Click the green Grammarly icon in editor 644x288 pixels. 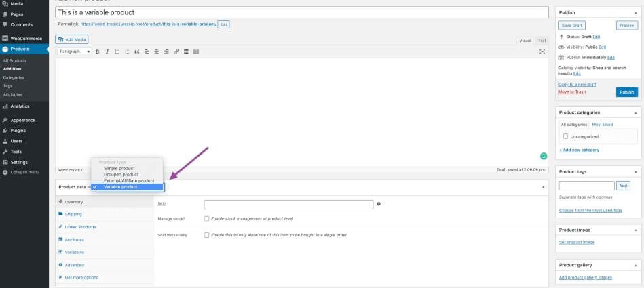(543, 155)
